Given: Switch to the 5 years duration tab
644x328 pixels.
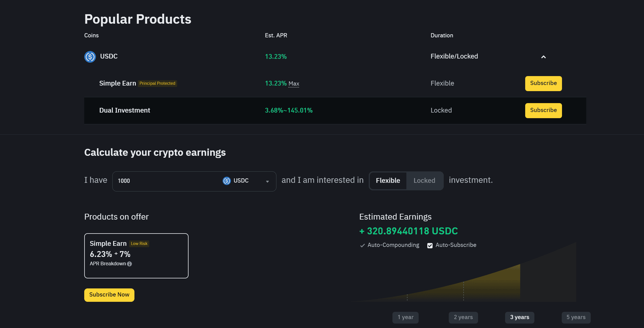Looking at the screenshot, I should pos(576,317).
